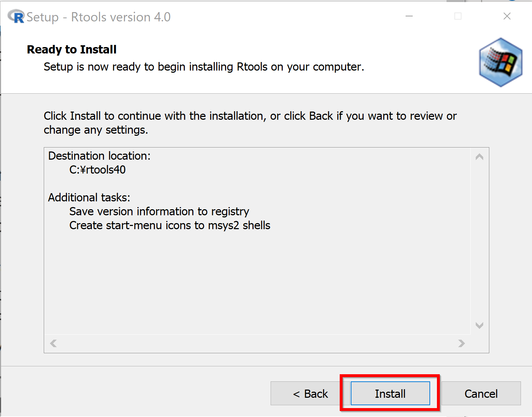
Task: Go back with the Back button
Action: pos(310,393)
